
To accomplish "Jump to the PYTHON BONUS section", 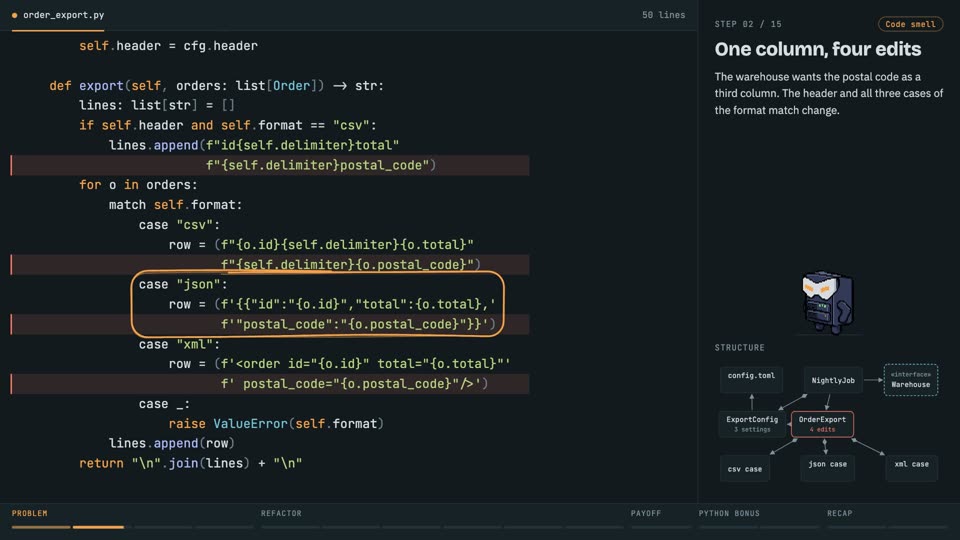I will (729, 513).
